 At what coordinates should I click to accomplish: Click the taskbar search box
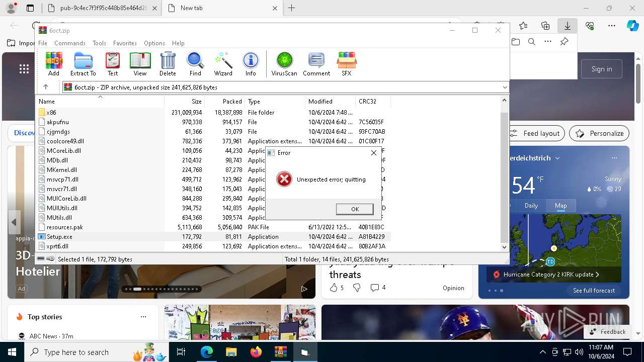97,352
